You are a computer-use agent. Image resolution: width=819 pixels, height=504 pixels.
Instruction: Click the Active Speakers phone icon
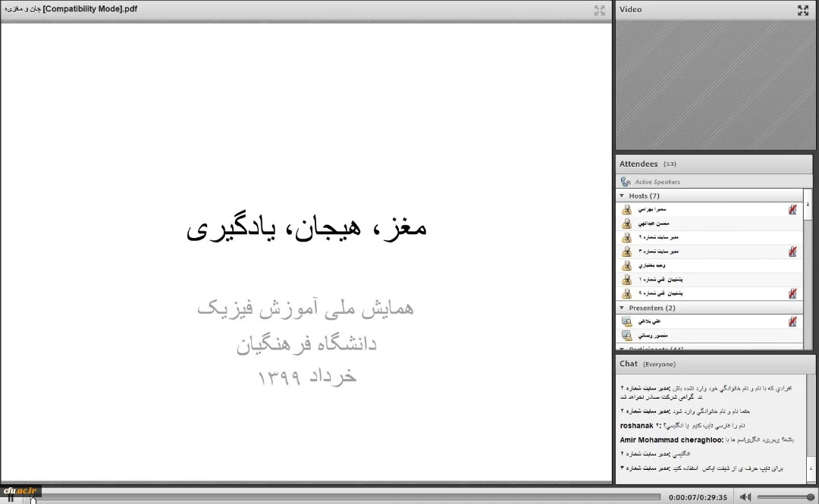(x=626, y=182)
